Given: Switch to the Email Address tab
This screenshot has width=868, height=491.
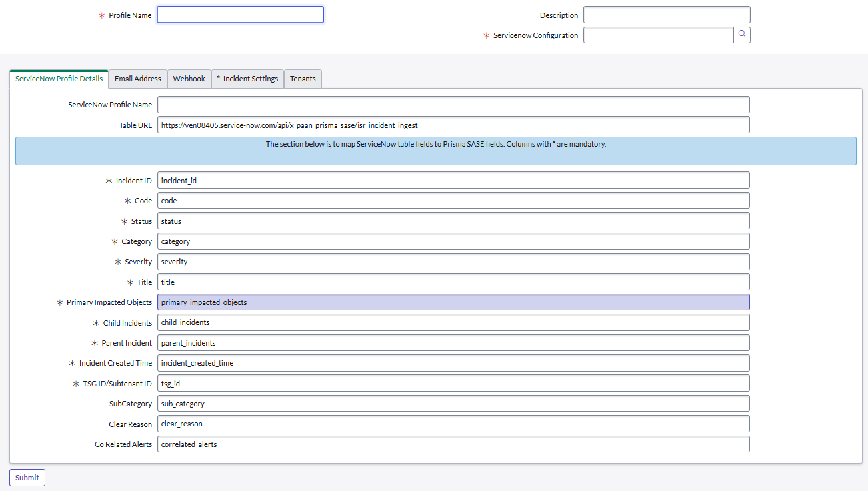Looking at the screenshot, I should tap(138, 79).
